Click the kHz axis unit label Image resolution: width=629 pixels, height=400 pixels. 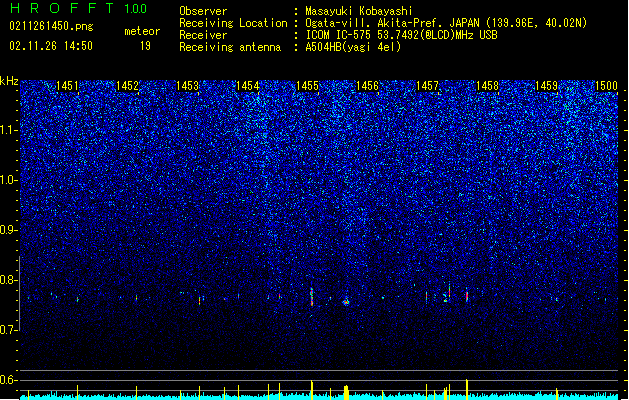pos(9,81)
